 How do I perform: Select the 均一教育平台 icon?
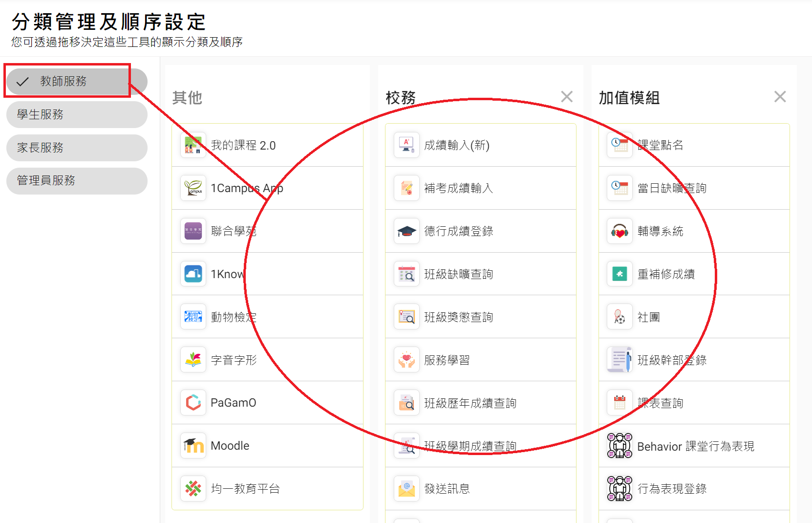[x=193, y=489]
